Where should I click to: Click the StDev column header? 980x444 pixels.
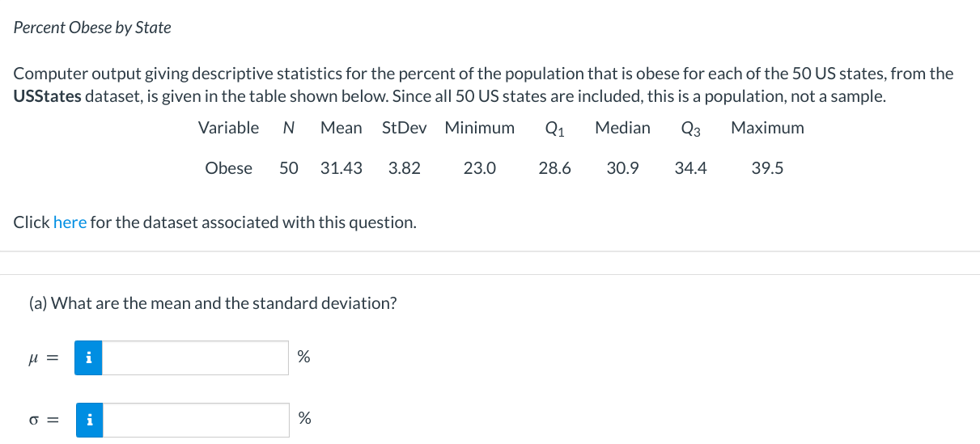404,128
